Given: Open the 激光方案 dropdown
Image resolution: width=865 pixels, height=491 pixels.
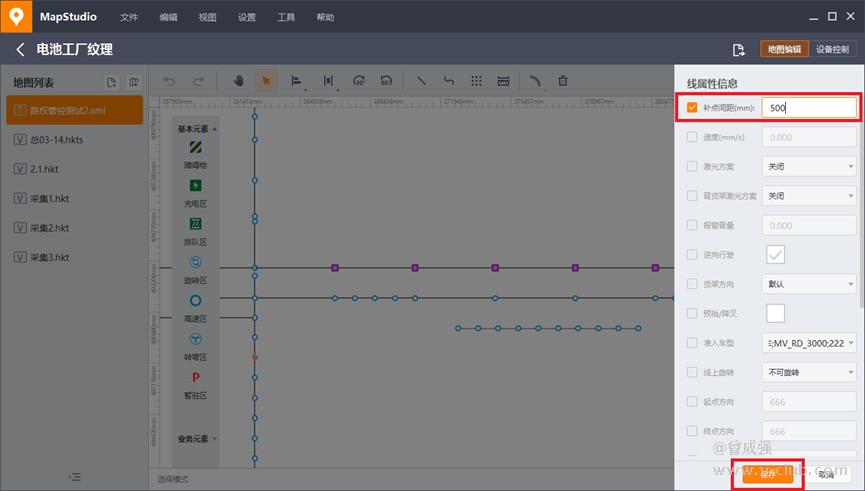Looking at the screenshot, I should (809, 166).
